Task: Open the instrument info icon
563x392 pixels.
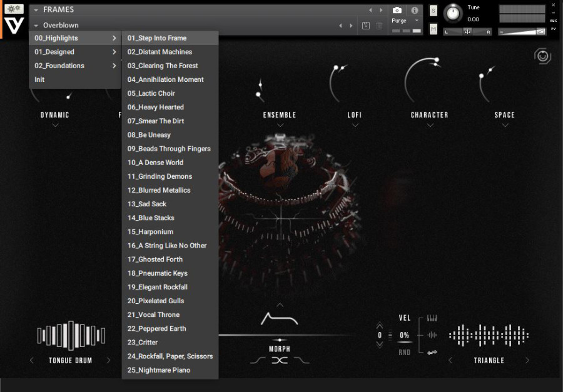Action: [x=414, y=10]
